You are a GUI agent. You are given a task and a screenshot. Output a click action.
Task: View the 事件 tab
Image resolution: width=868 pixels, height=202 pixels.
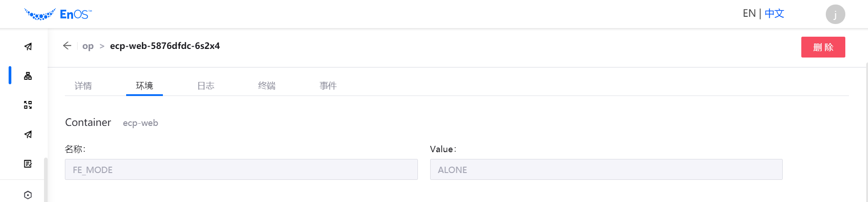328,86
